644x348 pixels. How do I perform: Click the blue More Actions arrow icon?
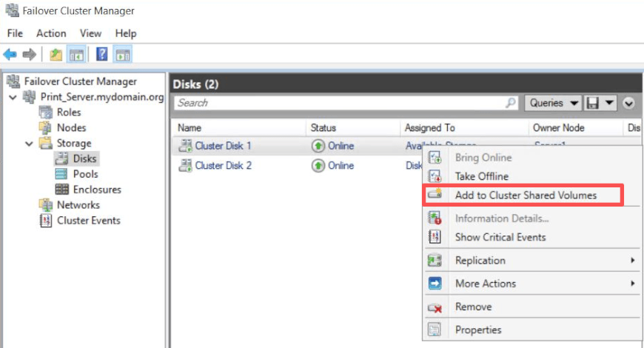click(x=435, y=284)
